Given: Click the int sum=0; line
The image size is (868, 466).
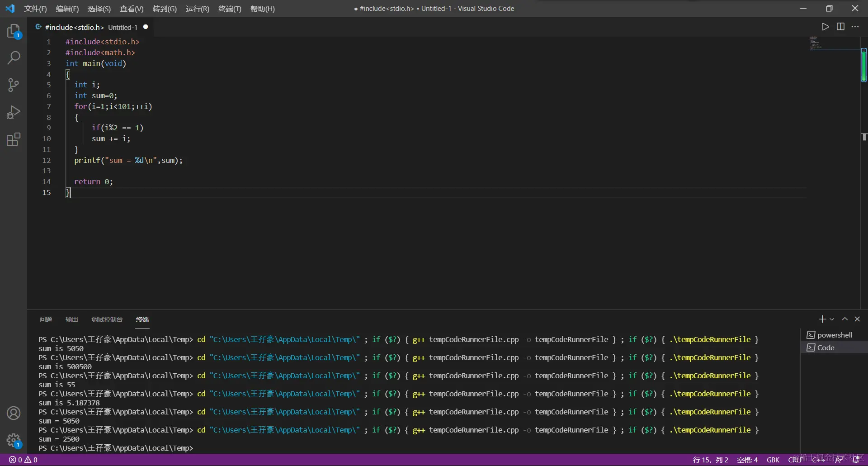Looking at the screenshot, I should [95, 96].
